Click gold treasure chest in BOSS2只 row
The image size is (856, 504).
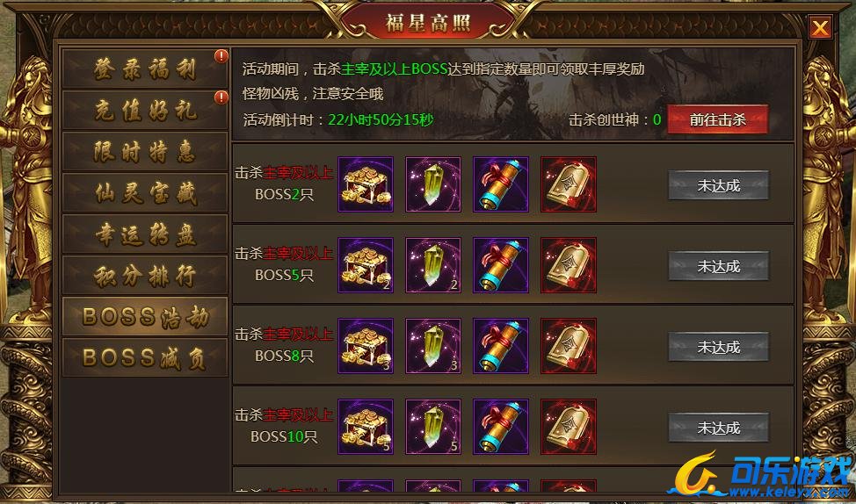[x=366, y=184]
